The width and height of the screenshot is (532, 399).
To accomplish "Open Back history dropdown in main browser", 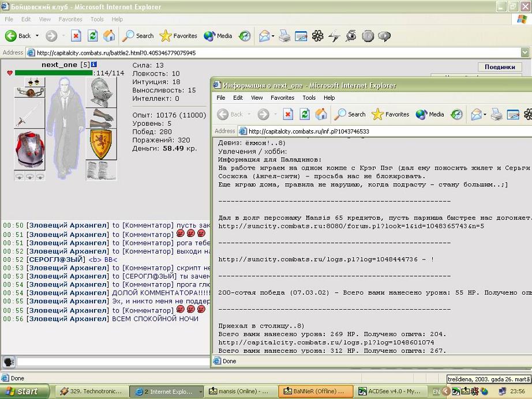I will pyautogui.click(x=37, y=36).
